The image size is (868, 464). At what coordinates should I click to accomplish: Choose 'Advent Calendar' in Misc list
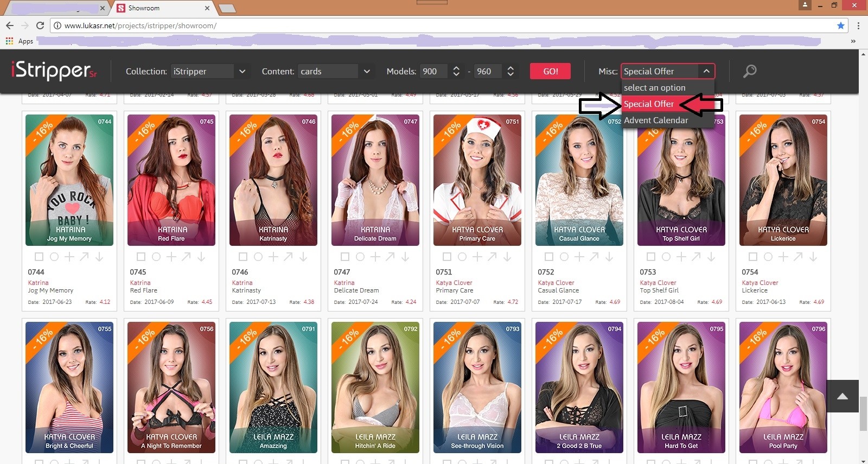(x=668, y=120)
